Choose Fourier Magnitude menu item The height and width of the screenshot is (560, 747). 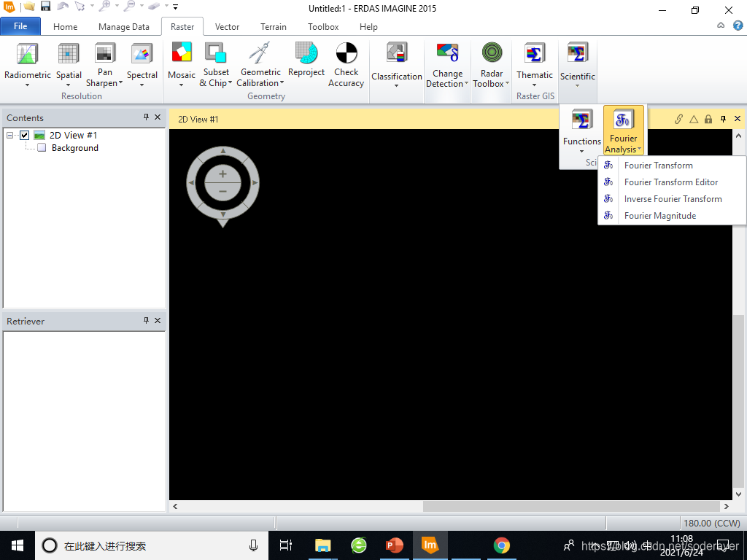coord(672,215)
